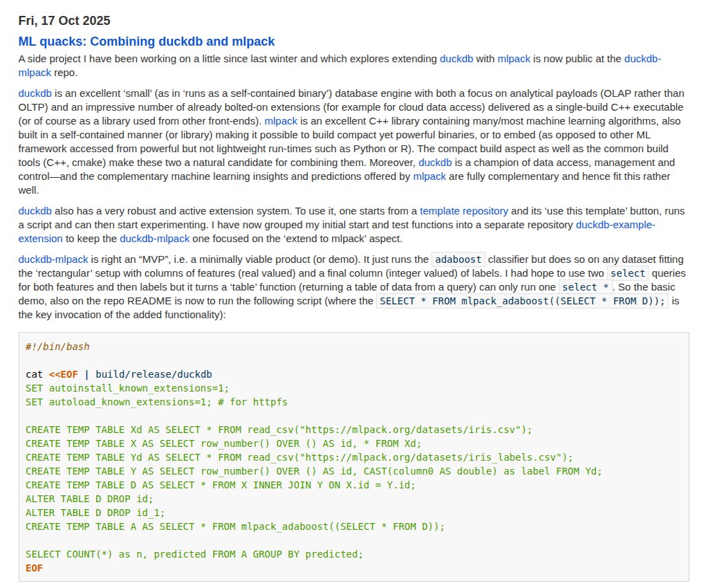Click 'CREATE TEMP TABLE Y AS SELECT row_number()' line

pos(313,471)
